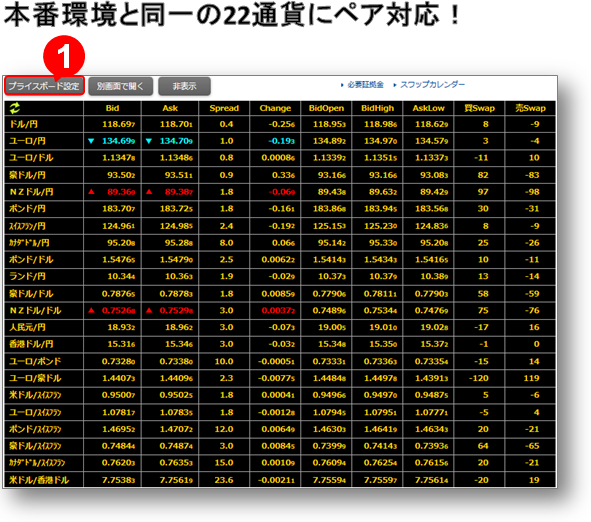Open the 必要証拠金 link
Image resolution: width=591 pixels, height=522 pixels.
(365, 85)
